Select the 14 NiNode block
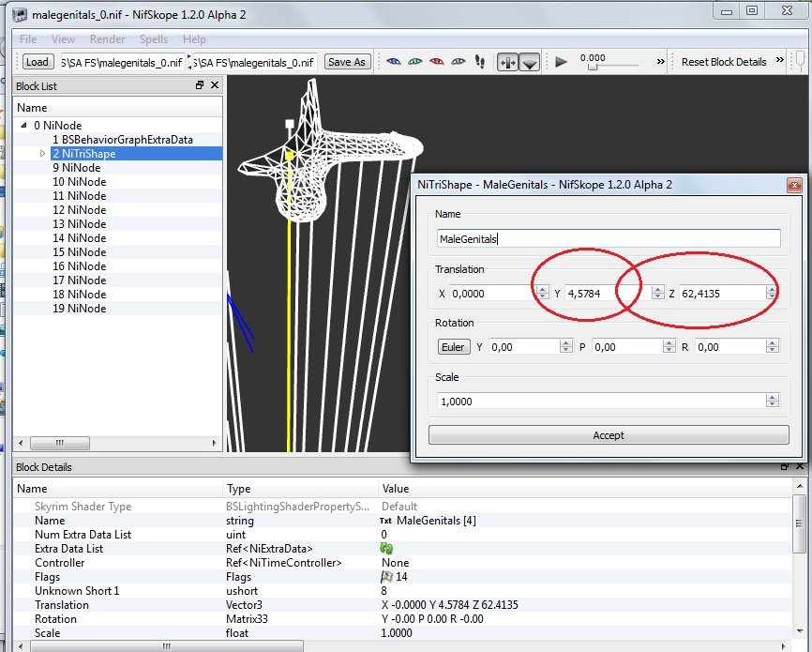 tap(80, 237)
